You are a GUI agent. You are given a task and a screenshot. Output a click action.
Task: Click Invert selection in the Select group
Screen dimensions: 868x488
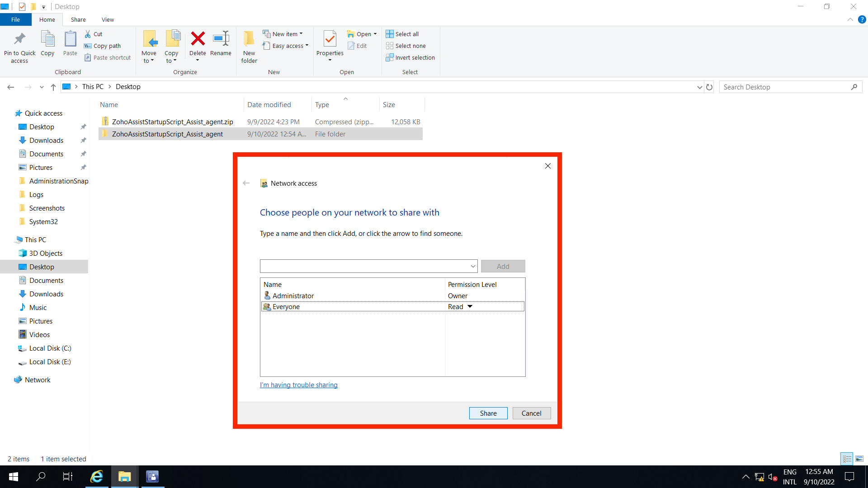pos(410,57)
